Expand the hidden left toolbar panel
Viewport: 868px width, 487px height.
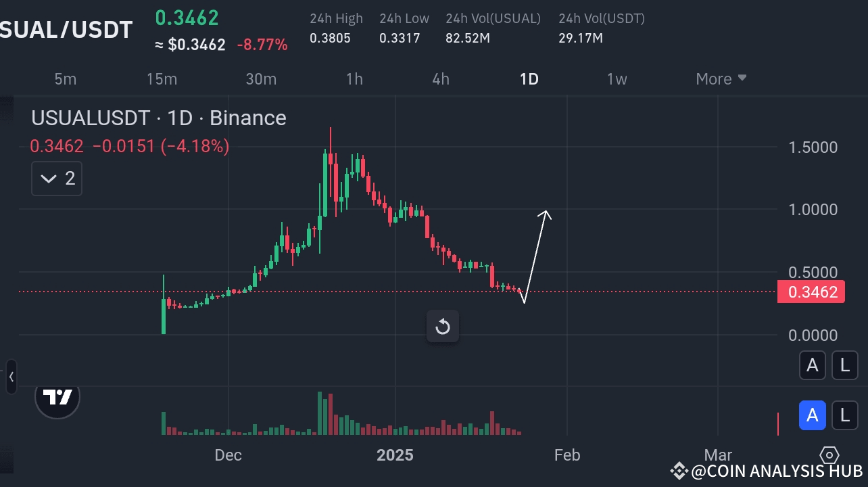click(x=11, y=377)
